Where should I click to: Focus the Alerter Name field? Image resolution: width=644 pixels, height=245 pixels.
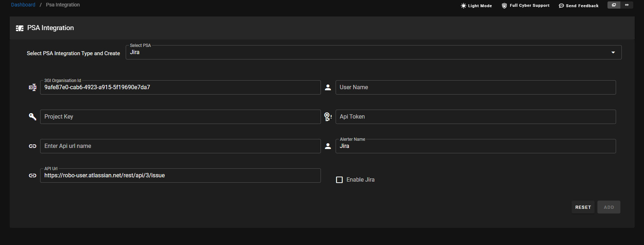point(476,146)
